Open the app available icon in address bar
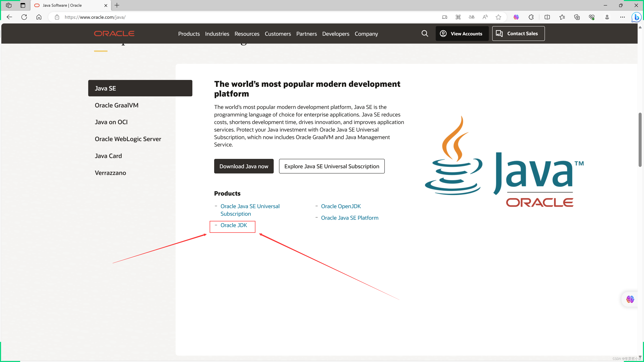Image resolution: width=644 pixels, height=362 pixels. tap(444, 17)
